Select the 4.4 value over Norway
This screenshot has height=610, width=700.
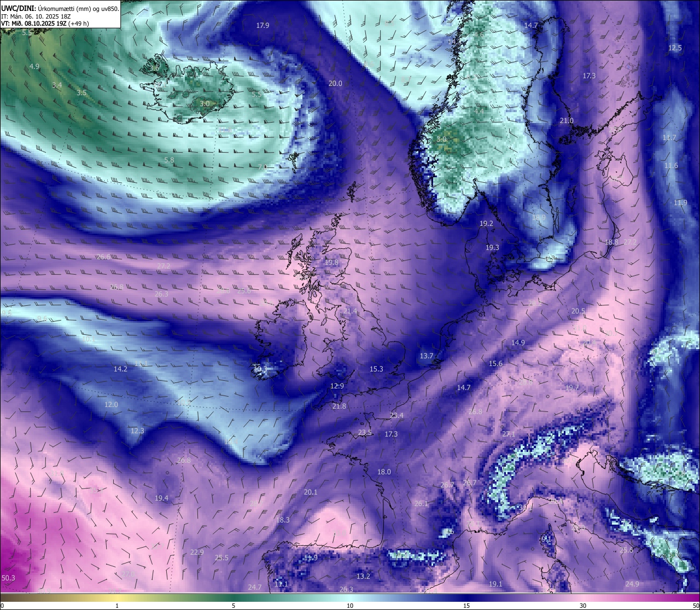tap(479, 111)
